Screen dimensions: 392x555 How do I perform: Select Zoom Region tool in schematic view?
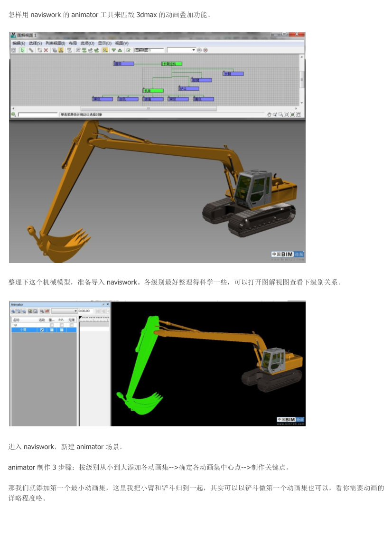tap(280, 115)
